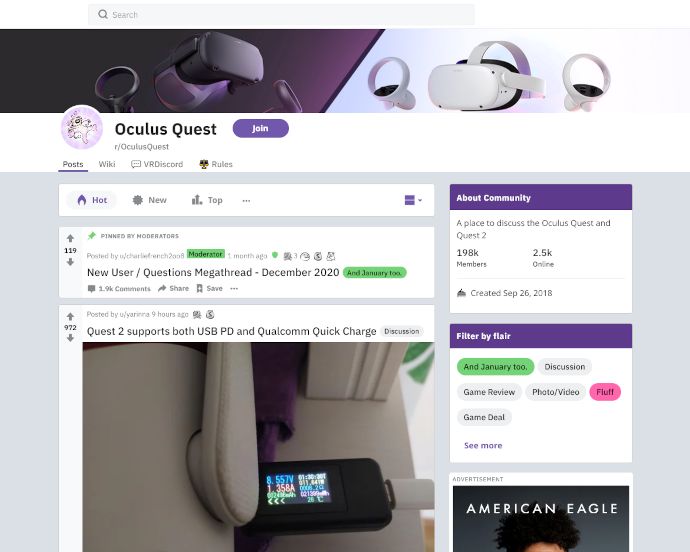Screen dimensions: 690x552
Task: Downvote the pinned Megathread post
Action: 70,262
